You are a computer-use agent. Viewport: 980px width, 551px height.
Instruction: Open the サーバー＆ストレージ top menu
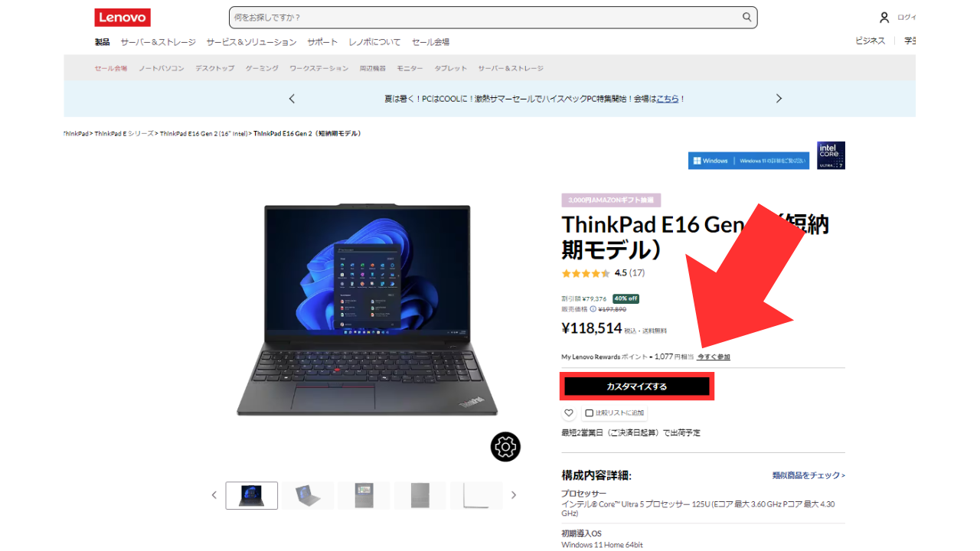coord(158,42)
